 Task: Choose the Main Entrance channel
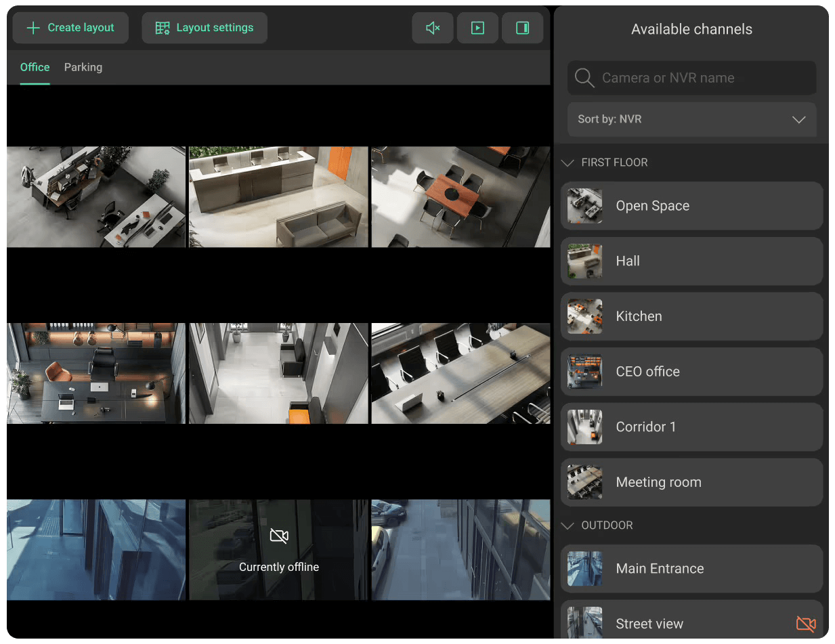[x=691, y=569]
